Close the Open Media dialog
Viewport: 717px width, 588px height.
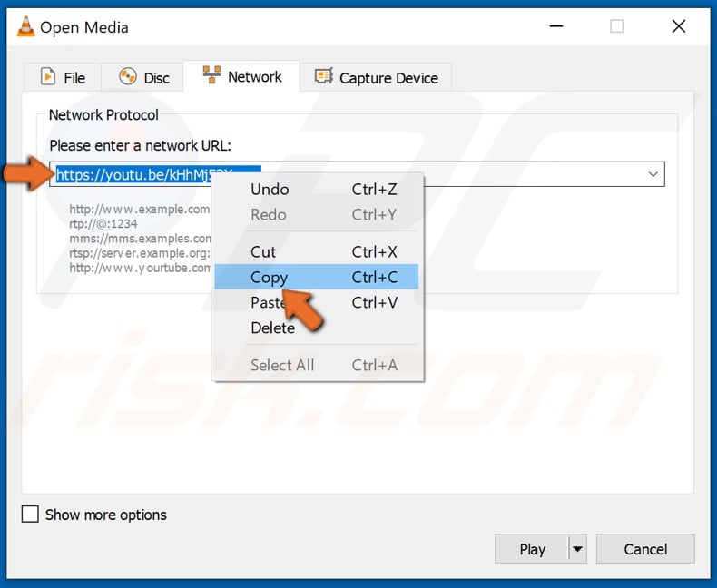click(679, 26)
